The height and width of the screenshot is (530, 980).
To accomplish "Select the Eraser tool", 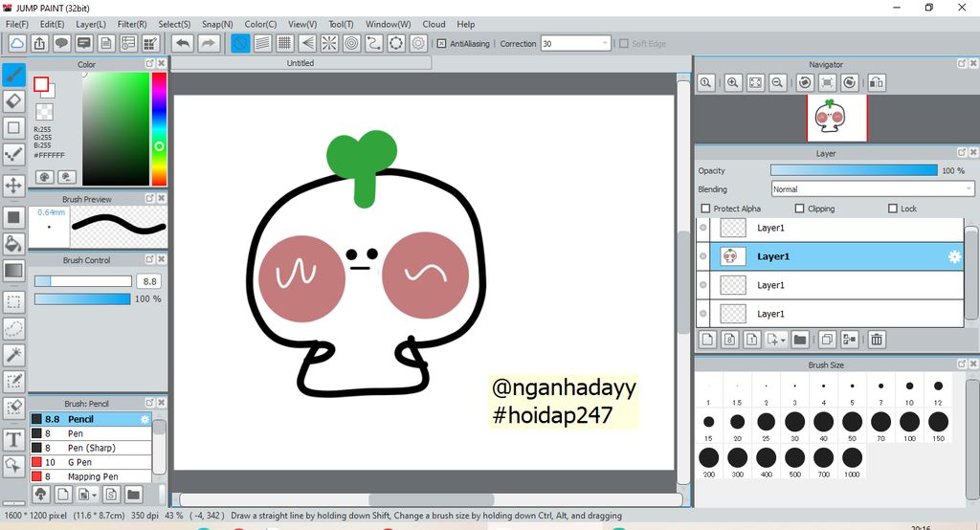I will 13,101.
